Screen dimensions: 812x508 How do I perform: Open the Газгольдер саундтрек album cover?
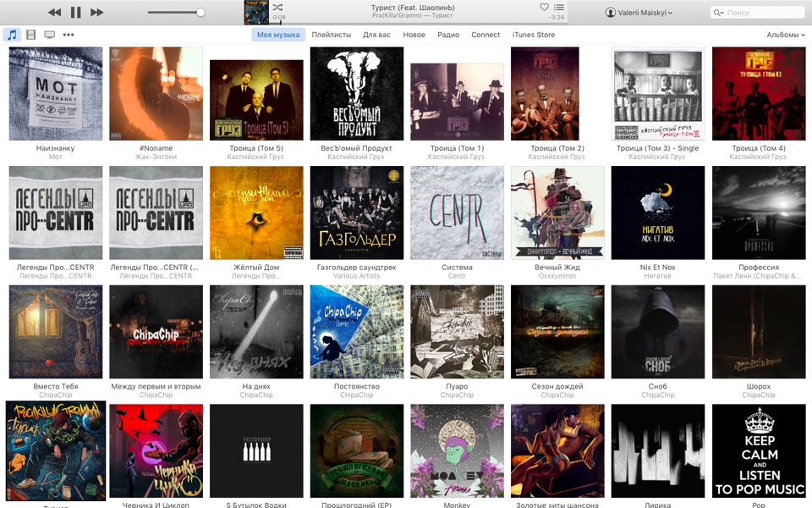[357, 213]
